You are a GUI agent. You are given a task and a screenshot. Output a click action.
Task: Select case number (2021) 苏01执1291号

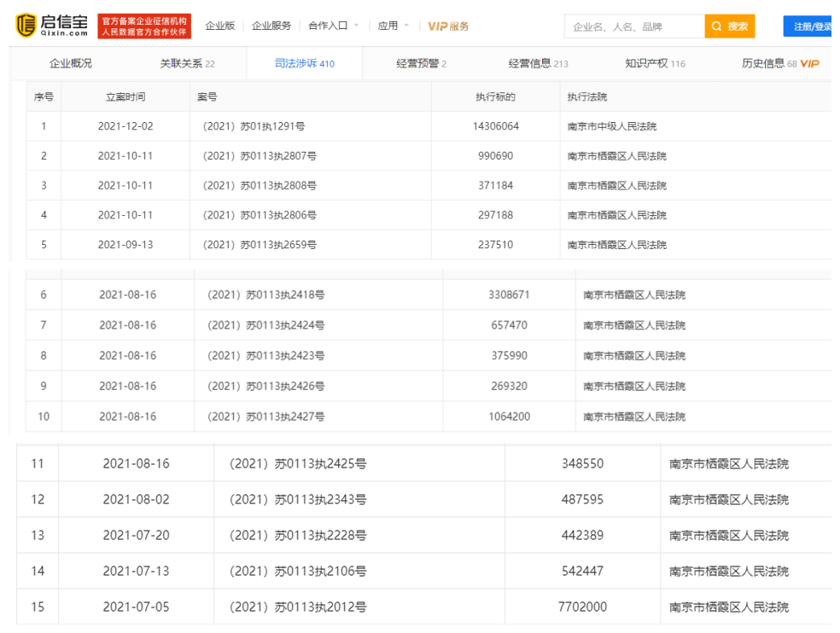pyautogui.click(x=254, y=126)
